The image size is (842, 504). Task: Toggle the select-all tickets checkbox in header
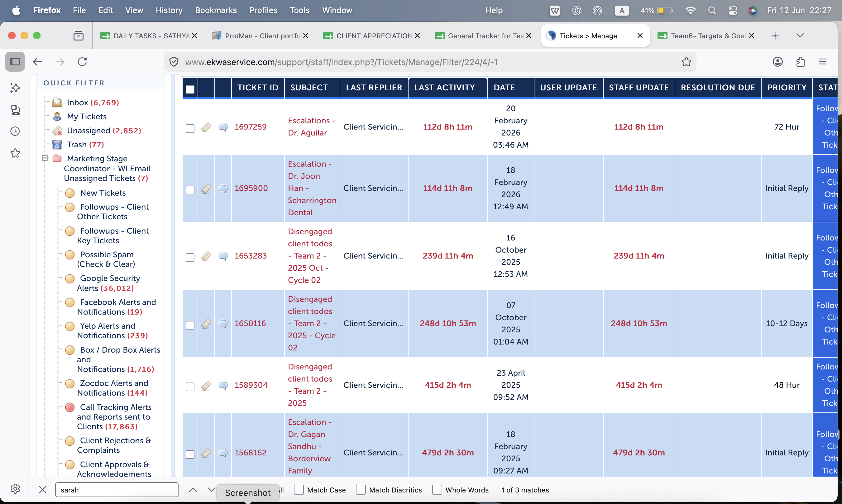(x=190, y=89)
